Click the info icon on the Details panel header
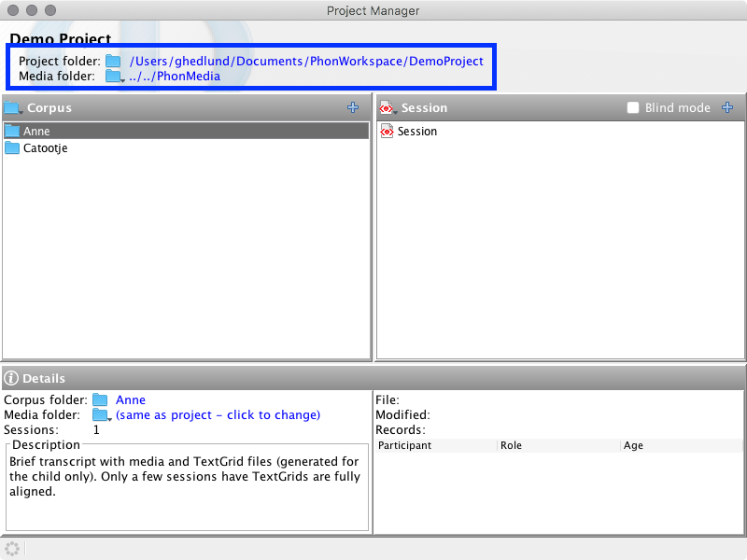This screenshot has width=747, height=560. 11,378
